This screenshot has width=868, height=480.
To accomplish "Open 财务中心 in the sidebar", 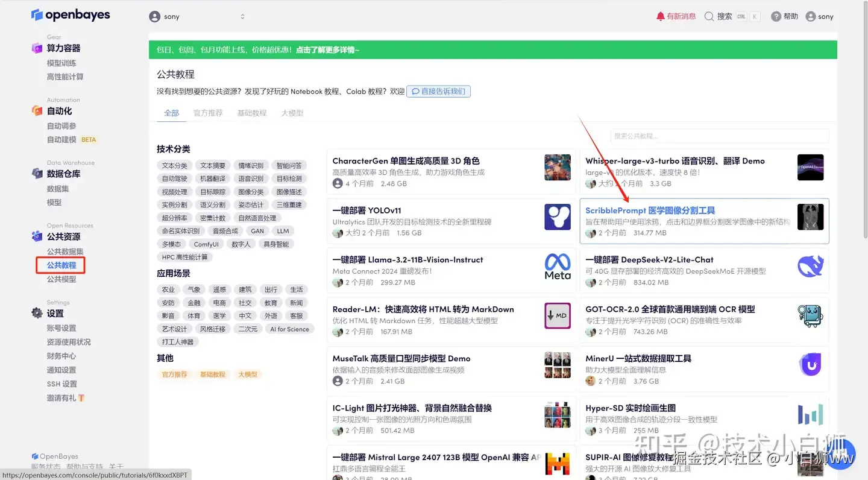I will tap(61, 356).
